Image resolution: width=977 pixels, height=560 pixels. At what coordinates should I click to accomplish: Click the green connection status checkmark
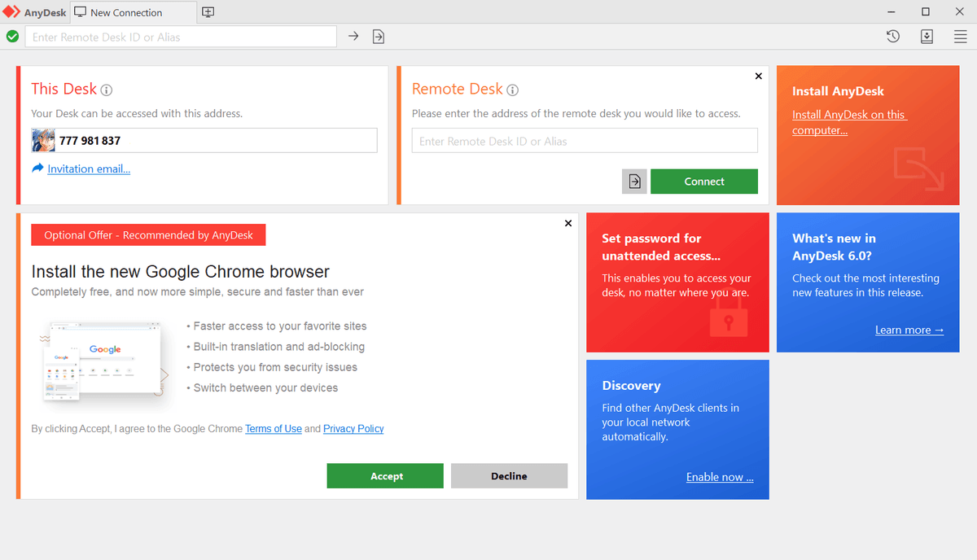12,37
